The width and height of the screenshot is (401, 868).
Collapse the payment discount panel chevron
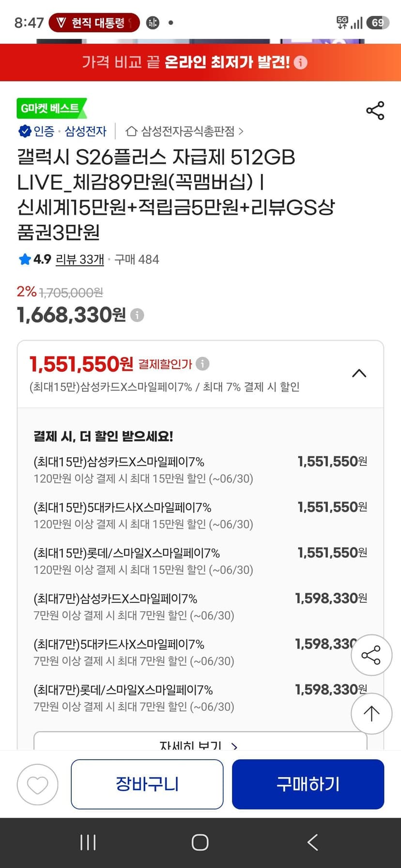359,374
